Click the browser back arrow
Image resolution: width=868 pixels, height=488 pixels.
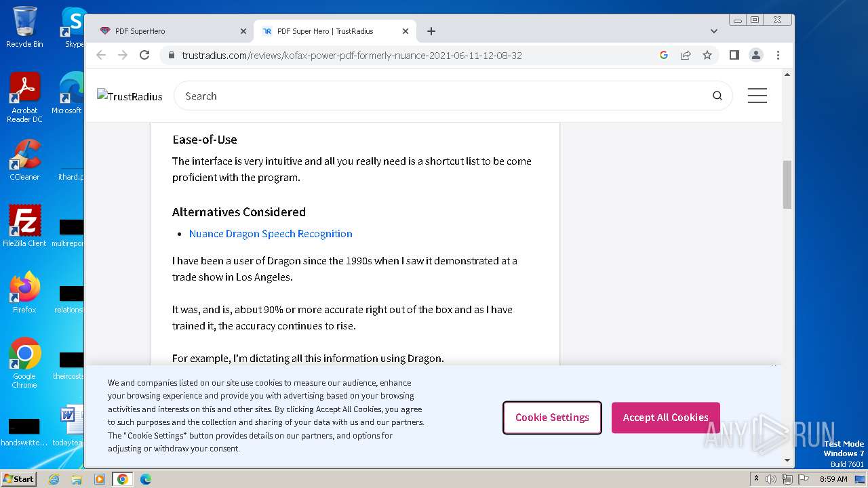tap(101, 55)
